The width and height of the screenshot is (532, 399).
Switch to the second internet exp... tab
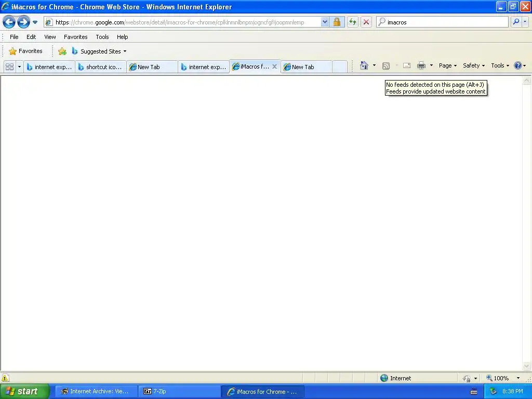tap(204, 67)
